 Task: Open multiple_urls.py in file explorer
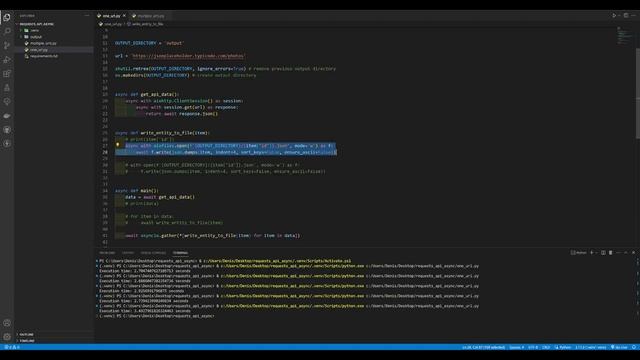(43, 43)
